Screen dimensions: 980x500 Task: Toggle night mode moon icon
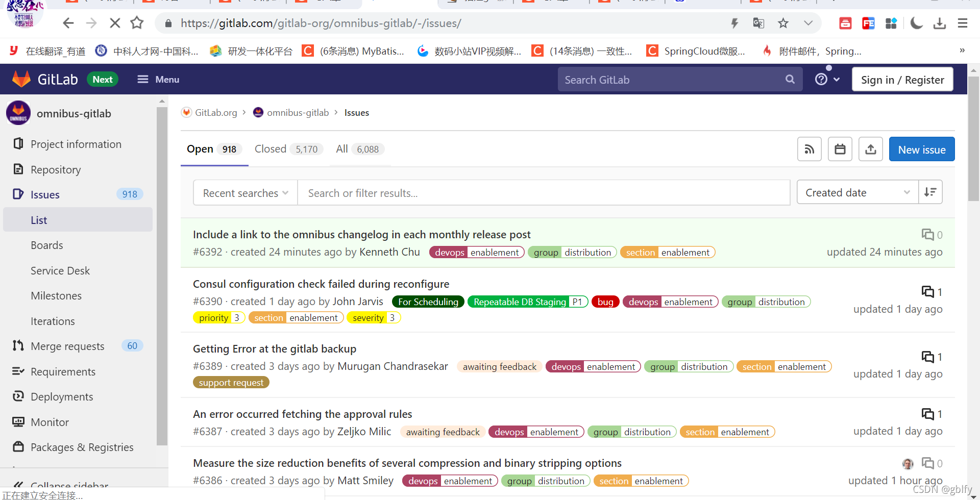pyautogui.click(x=917, y=23)
